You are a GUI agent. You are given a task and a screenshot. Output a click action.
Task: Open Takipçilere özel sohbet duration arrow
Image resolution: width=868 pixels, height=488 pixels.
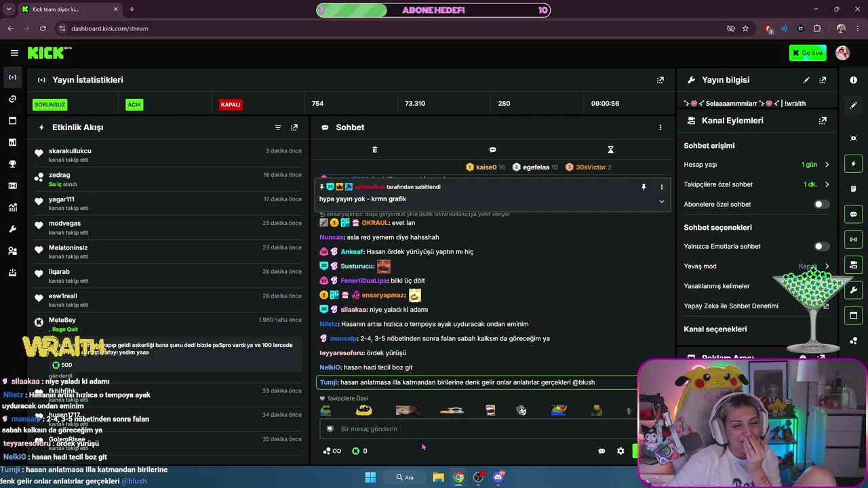point(827,184)
